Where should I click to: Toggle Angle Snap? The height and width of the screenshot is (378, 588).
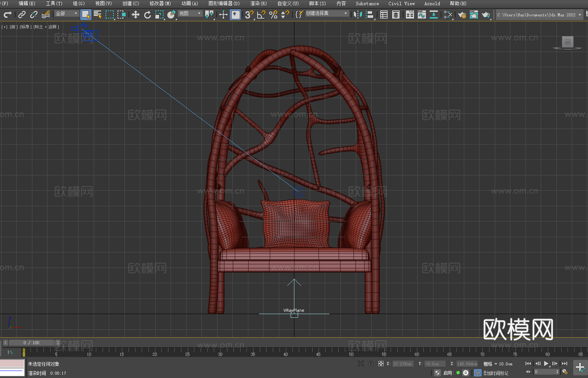(x=261, y=14)
